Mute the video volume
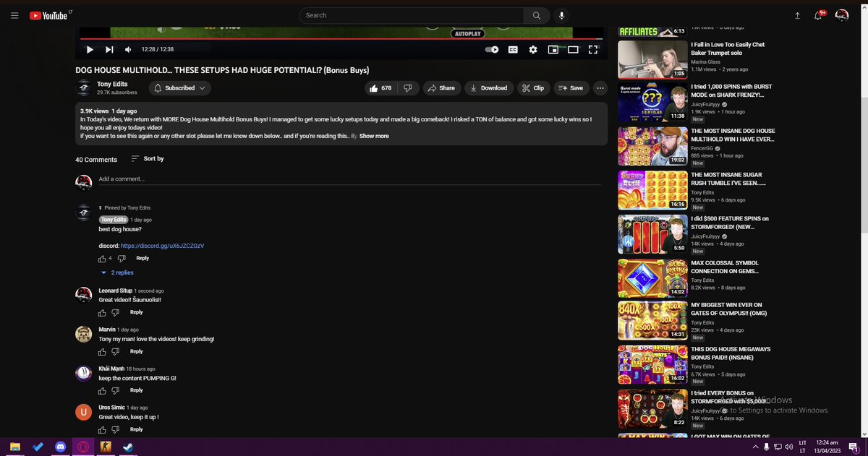Image resolution: width=868 pixels, height=456 pixels. 128,49
